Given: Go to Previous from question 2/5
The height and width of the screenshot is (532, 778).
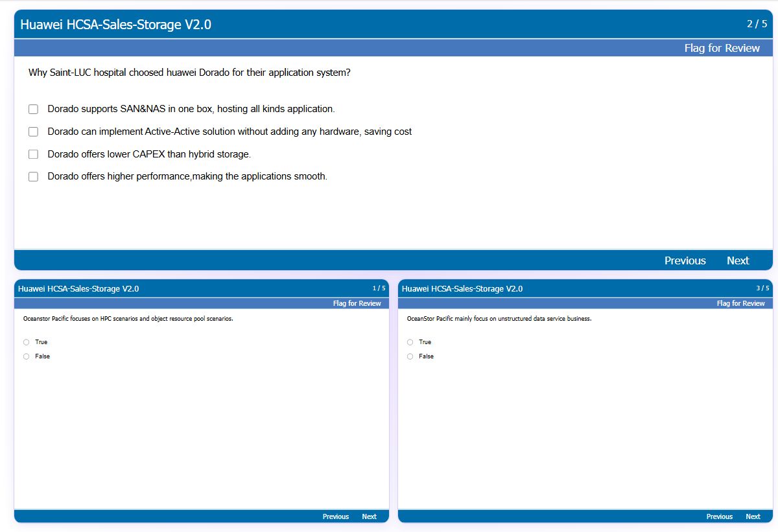Looking at the screenshot, I should pos(685,260).
